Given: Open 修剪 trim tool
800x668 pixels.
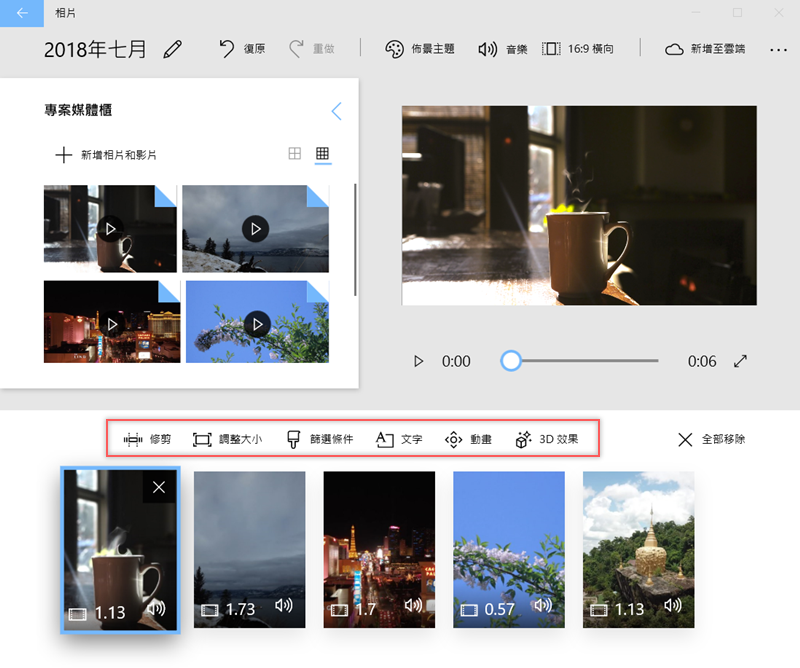Looking at the screenshot, I should click(147, 439).
